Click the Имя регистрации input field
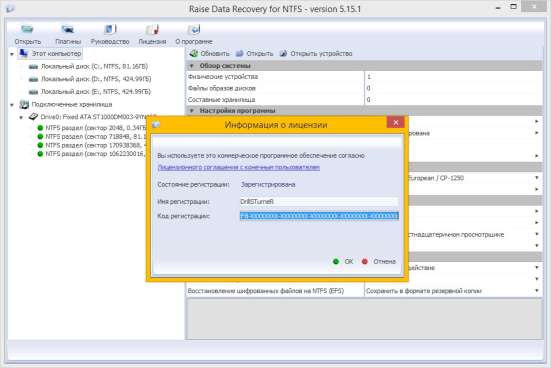The image size is (551, 368). point(319,201)
